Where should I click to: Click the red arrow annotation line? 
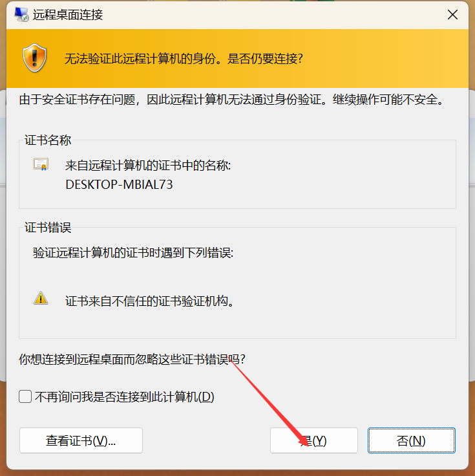click(x=269, y=401)
